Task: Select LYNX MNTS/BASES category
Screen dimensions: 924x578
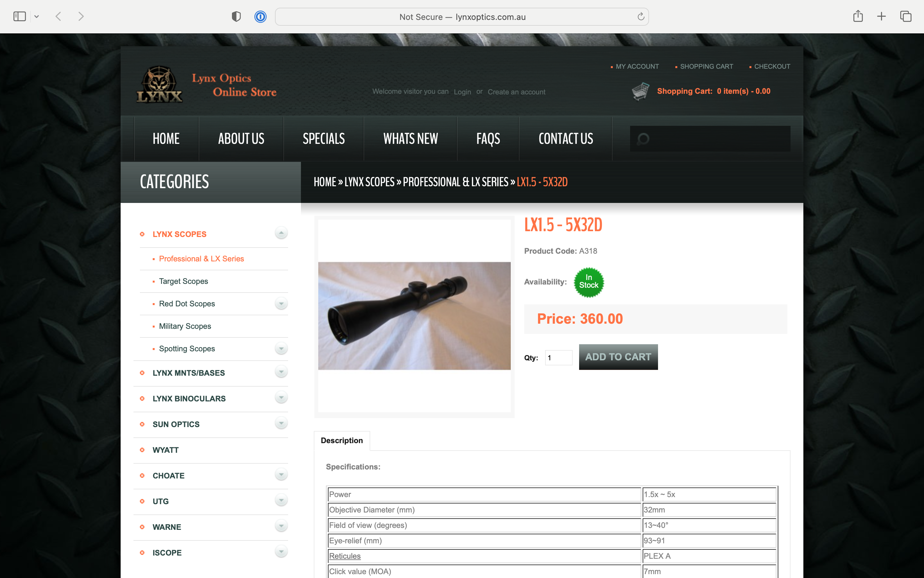Action: (189, 373)
